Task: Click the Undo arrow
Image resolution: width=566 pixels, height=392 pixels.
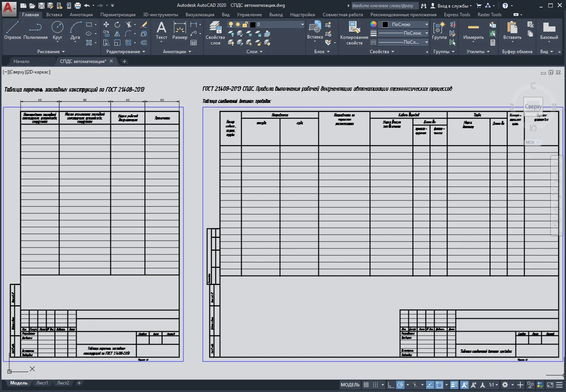Action: [87, 5]
